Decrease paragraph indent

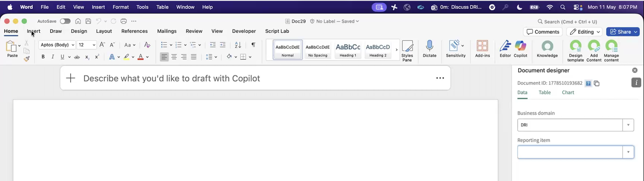click(x=213, y=45)
